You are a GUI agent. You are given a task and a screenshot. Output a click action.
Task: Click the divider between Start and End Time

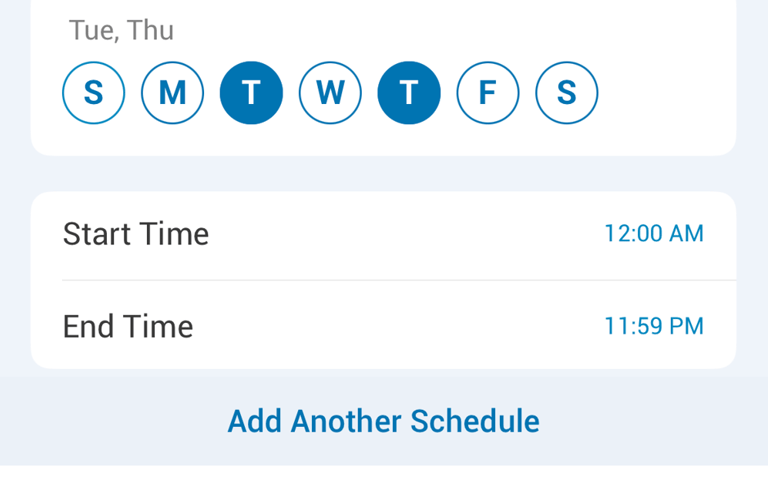point(399,280)
